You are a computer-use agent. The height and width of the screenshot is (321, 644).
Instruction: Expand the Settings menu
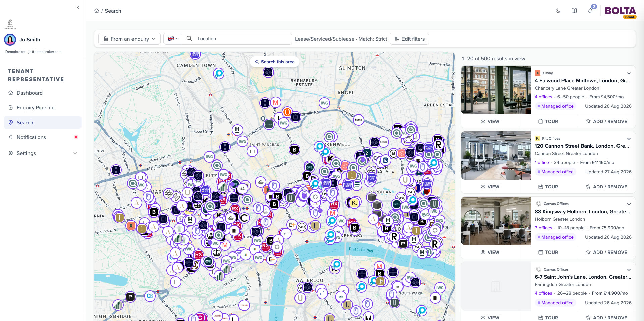[43, 153]
